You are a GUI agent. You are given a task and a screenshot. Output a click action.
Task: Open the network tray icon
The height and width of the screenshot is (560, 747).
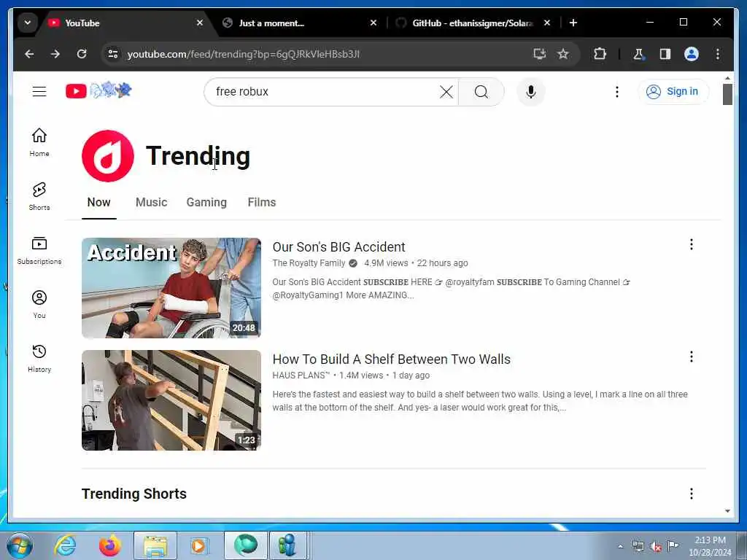638,547
